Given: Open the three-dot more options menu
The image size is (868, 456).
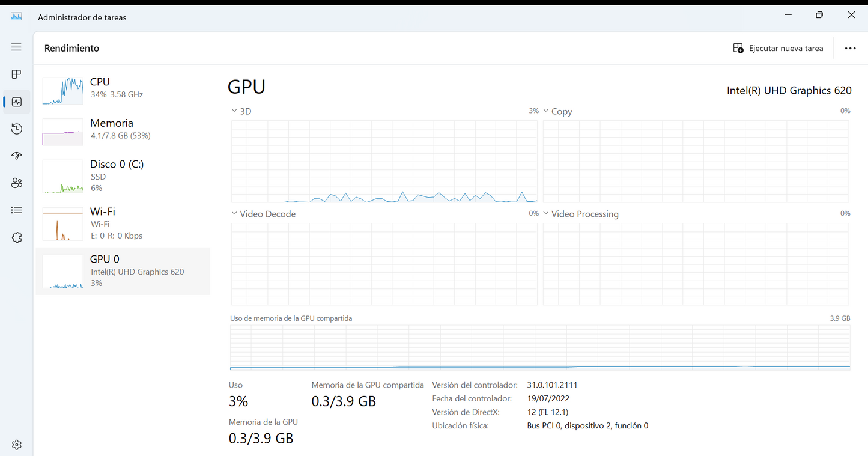Looking at the screenshot, I should [850, 48].
